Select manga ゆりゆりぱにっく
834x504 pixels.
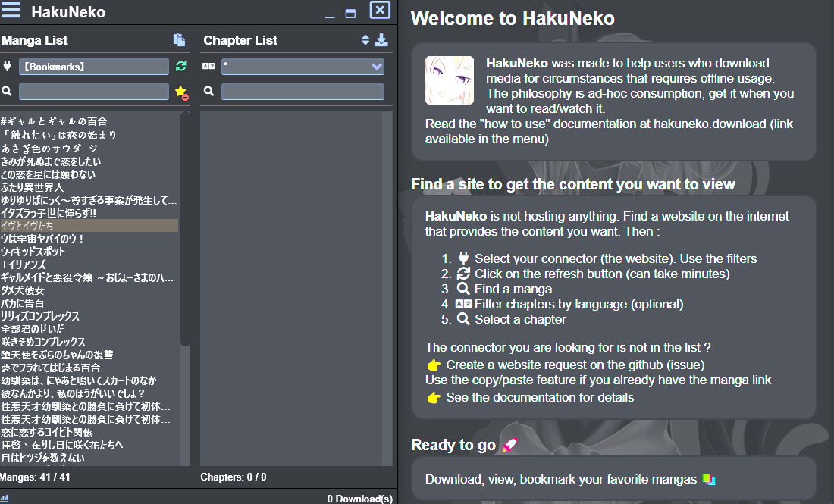coord(89,200)
